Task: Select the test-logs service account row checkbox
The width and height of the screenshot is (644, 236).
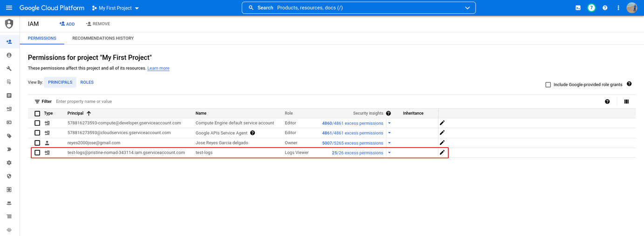Action: click(37, 153)
